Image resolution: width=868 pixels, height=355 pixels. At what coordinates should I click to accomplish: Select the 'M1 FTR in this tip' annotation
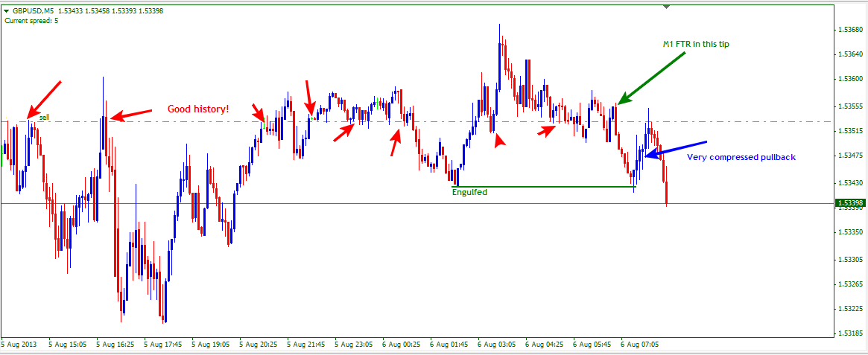pyautogui.click(x=696, y=44)
